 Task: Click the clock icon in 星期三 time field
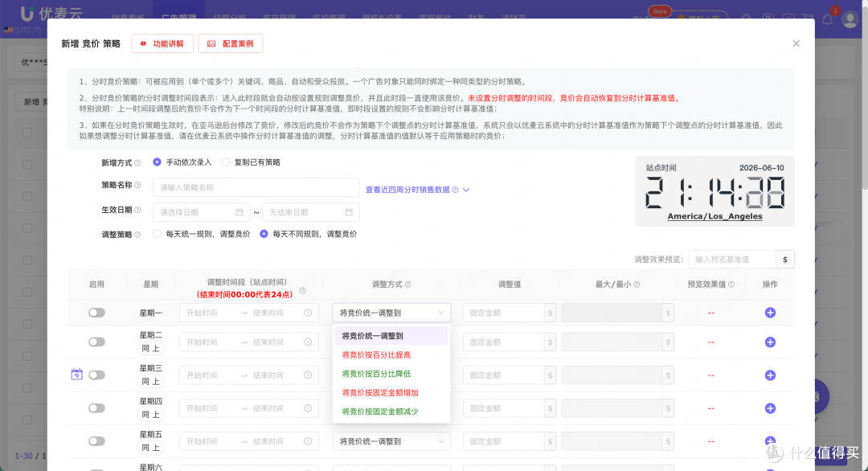(308, 375)
